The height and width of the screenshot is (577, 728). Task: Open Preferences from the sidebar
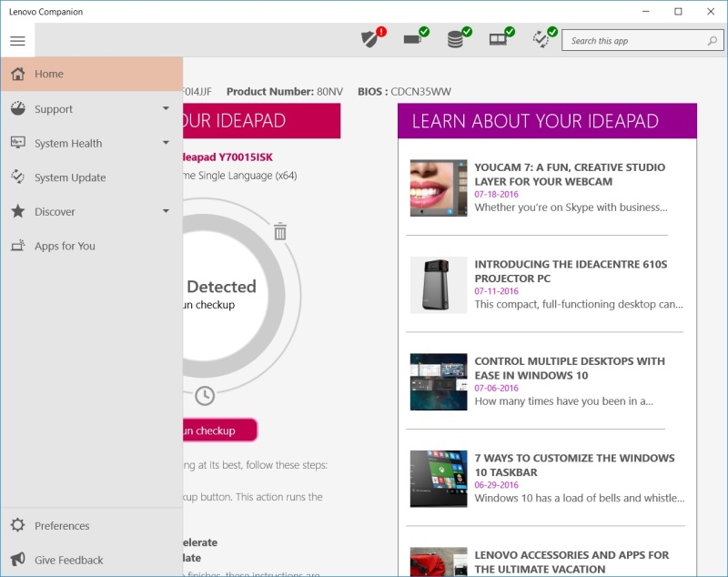92,525
